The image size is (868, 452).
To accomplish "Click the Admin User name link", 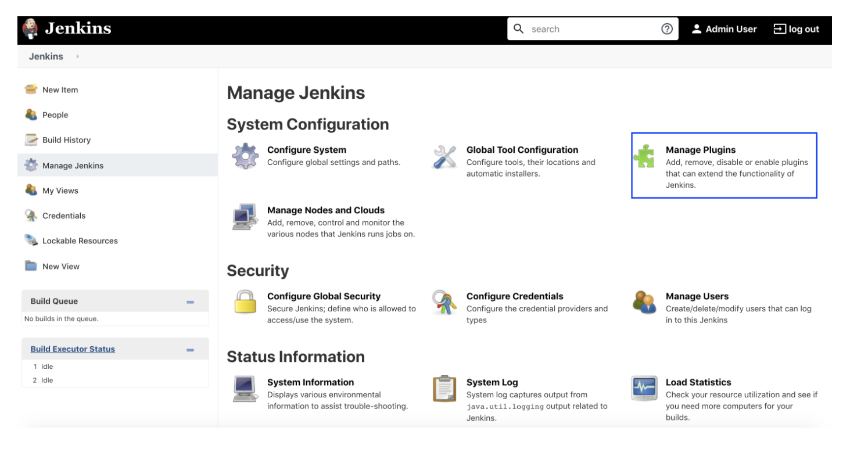I will (x=731, y=29).
